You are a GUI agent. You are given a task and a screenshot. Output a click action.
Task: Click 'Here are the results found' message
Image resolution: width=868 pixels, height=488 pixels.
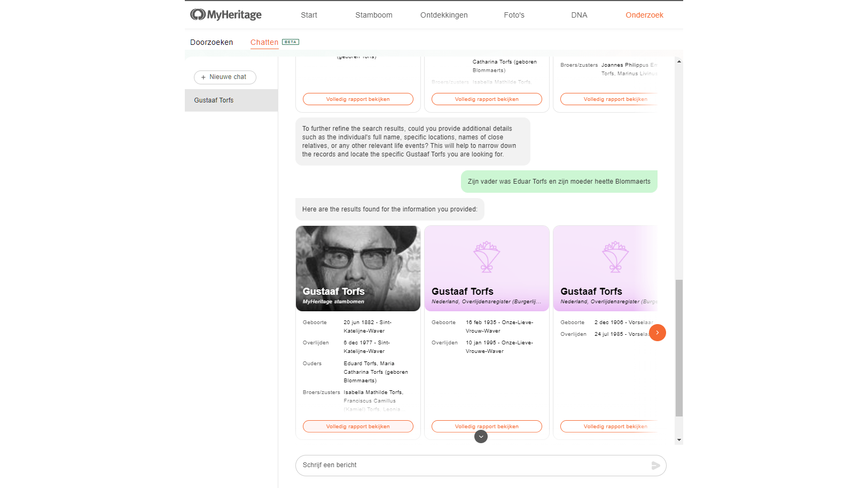390,209
